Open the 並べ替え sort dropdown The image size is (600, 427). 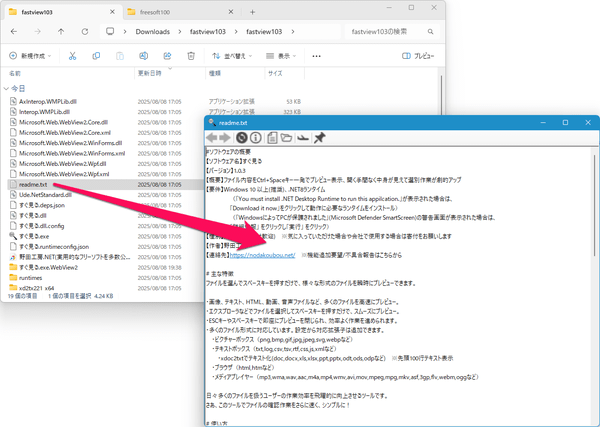[x=232, y=56]
